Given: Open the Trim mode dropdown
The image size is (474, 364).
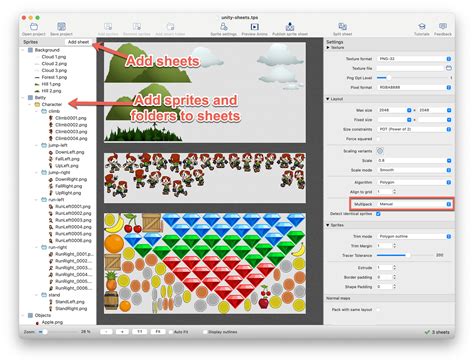Looking at the screenshot, I should [x=414, y=236].
